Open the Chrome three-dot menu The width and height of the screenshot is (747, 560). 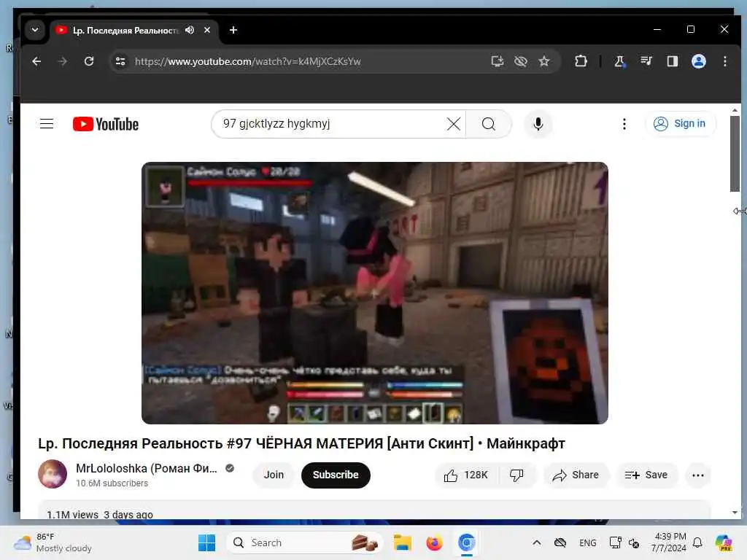725,61
